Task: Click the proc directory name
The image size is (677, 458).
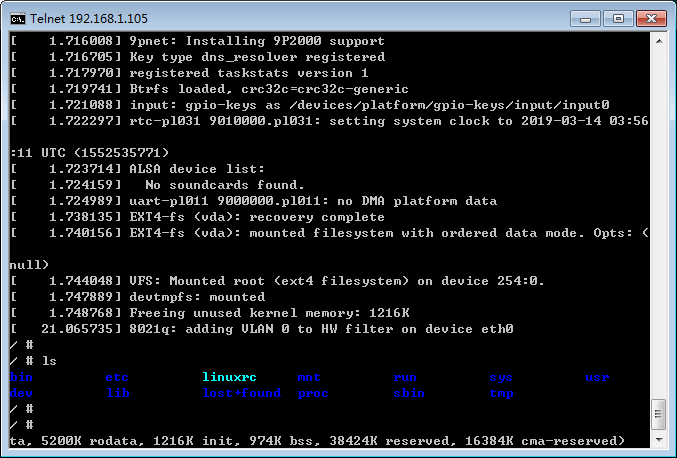Action: tap(313, 394)
